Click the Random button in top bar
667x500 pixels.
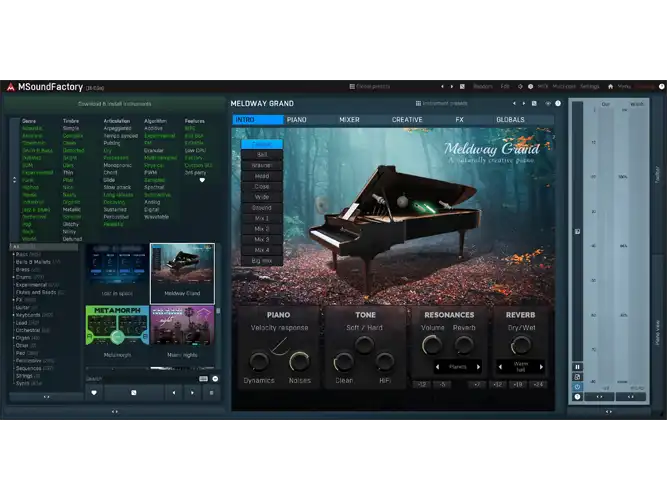pos(483,86)
